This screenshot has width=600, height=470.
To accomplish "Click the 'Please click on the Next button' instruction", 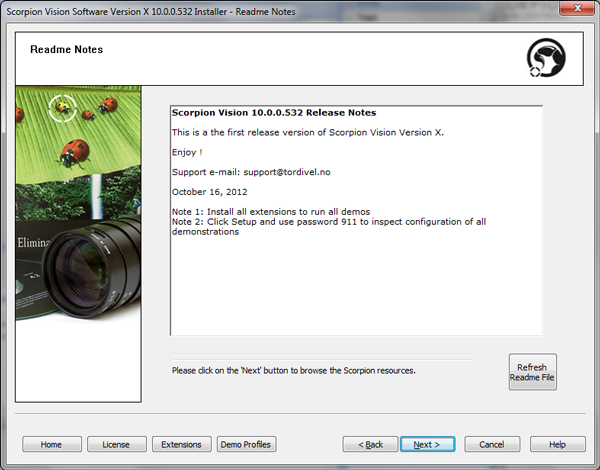I will [x=293, y=370].
